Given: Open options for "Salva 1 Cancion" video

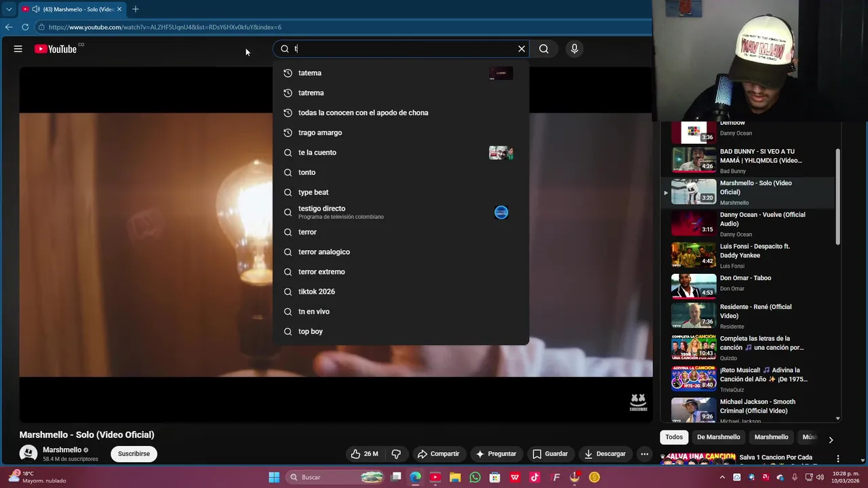Looking at the screenshot, I should pyautogui.click(x=838, y=459).
